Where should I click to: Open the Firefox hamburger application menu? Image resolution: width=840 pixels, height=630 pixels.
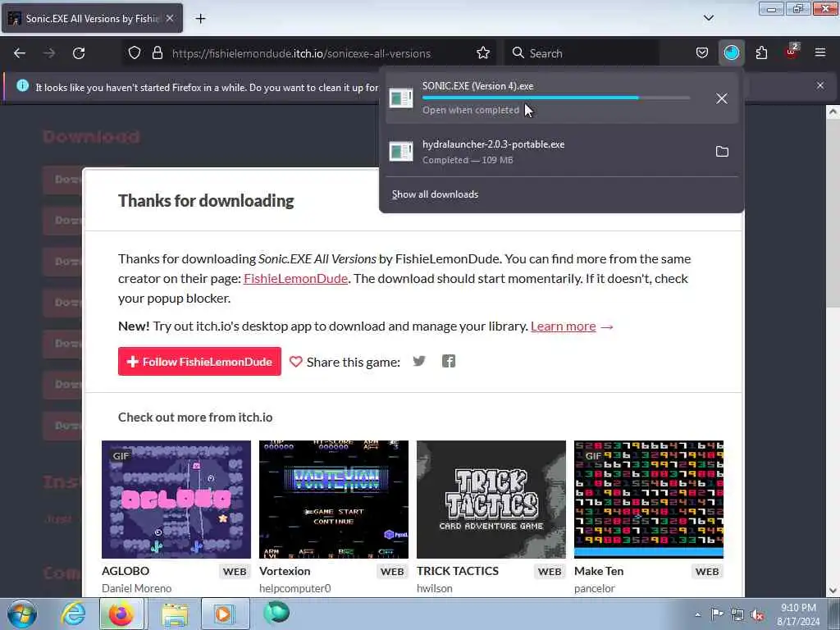pos(820,53)
